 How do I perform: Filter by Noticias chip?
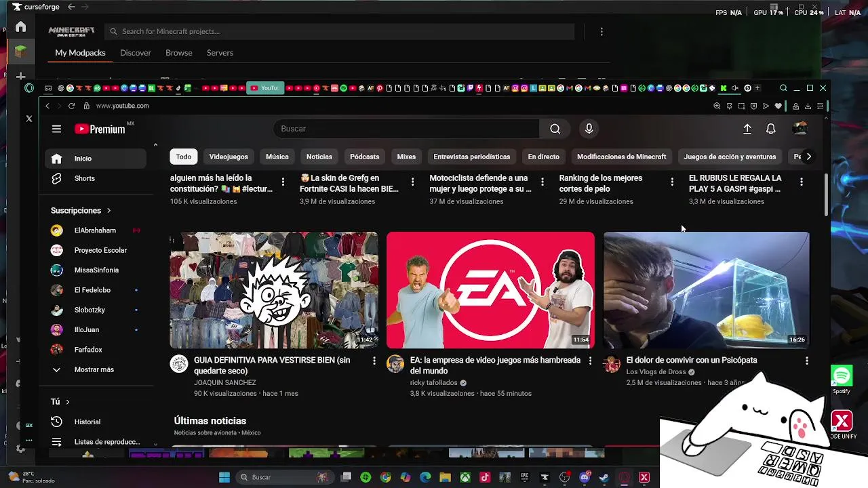point(319,157)
